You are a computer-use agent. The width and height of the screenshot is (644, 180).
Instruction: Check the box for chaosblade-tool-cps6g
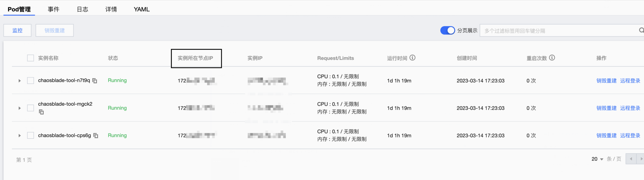pos(31,135)
